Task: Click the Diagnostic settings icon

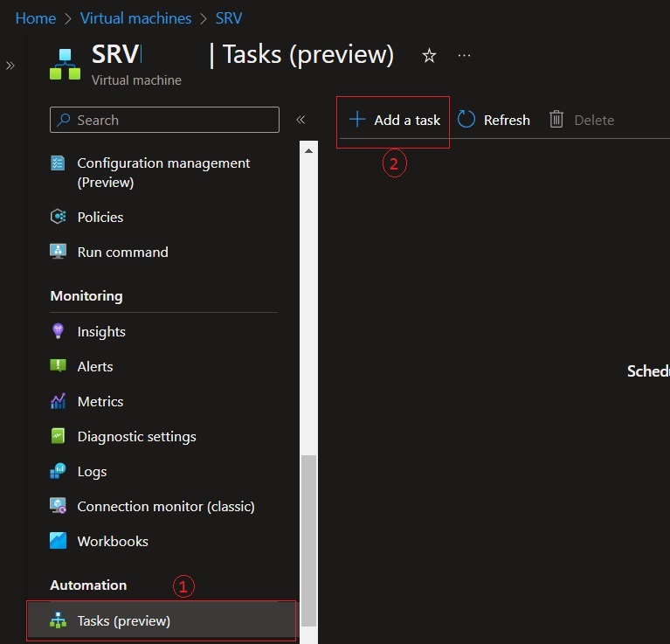Action: tap(59, 436)
